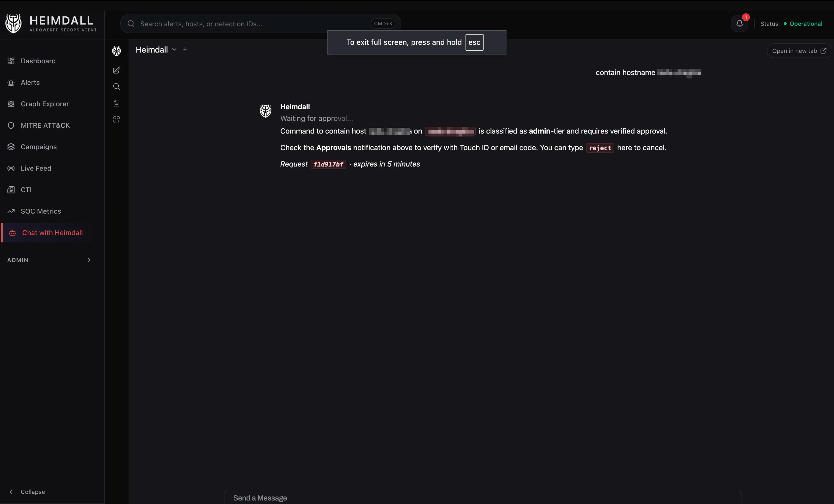Open the Live Feed
Viewport: 834px width, 504px height.
click(x=36, y=168)
